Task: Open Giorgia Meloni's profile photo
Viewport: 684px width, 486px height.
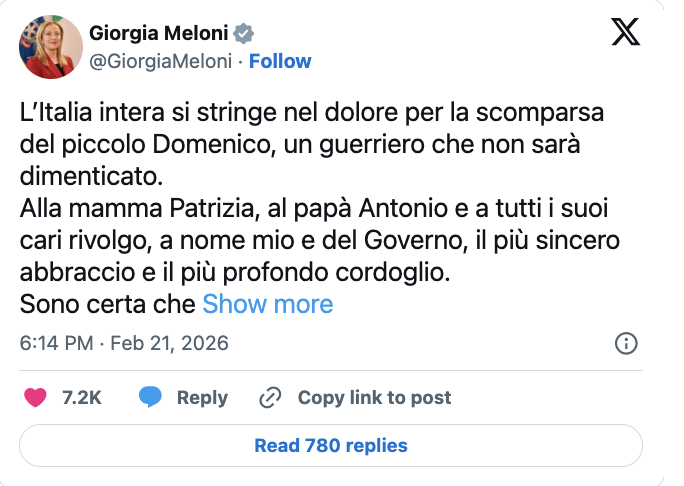Action: pos(49,47)
